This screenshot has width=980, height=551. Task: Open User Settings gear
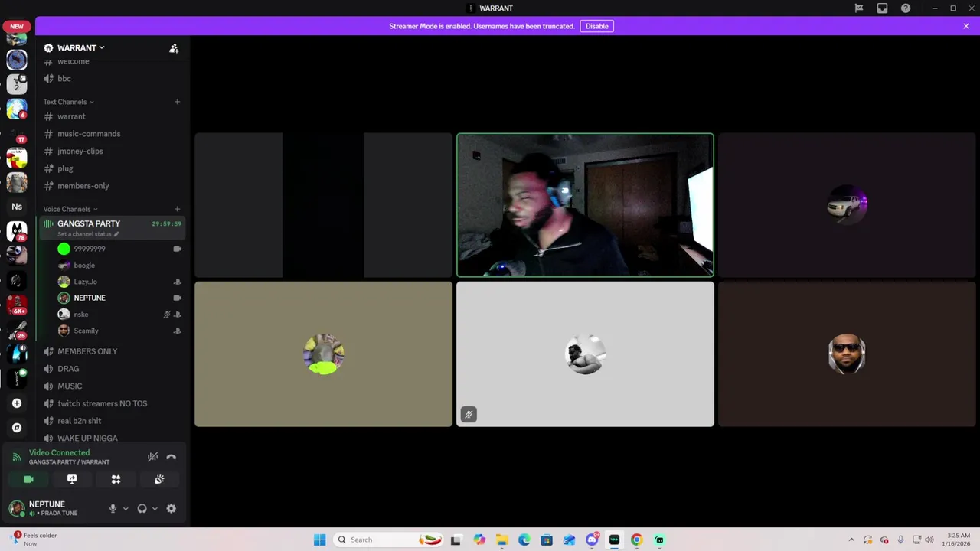coord(171,508)
